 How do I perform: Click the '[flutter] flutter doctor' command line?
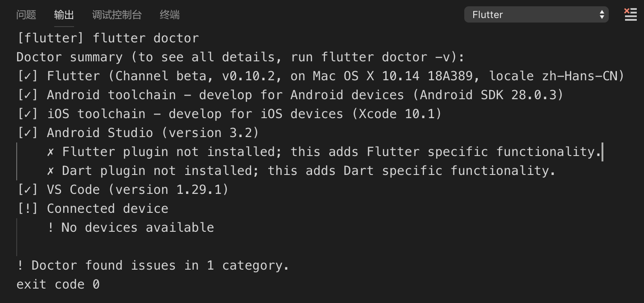pyautogui.click(x=107, y=38)
